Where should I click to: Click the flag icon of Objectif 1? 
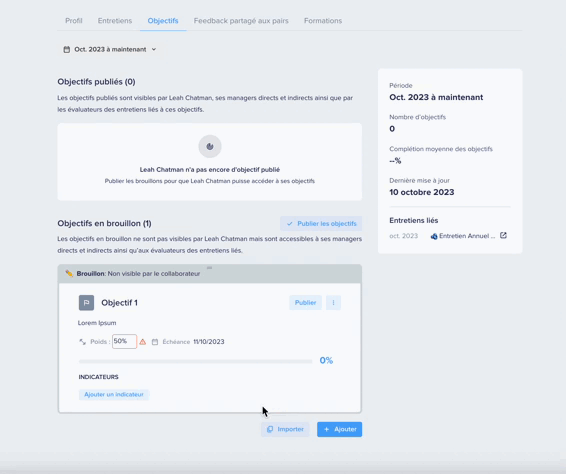pyautogui.click(x=86, y=303)
